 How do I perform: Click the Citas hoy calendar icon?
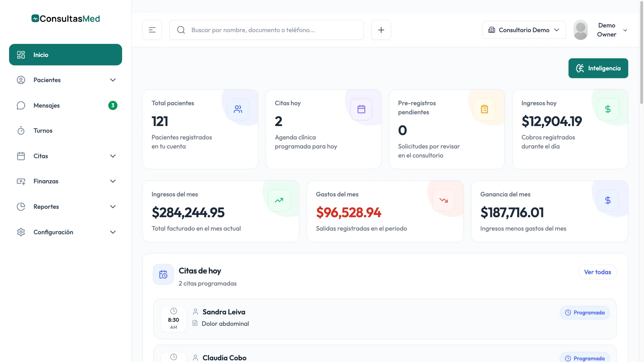point(361,109)
